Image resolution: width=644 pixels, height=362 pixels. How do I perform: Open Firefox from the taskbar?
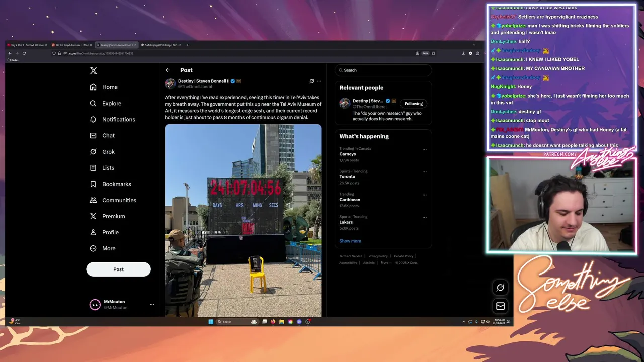coord(273,322)
